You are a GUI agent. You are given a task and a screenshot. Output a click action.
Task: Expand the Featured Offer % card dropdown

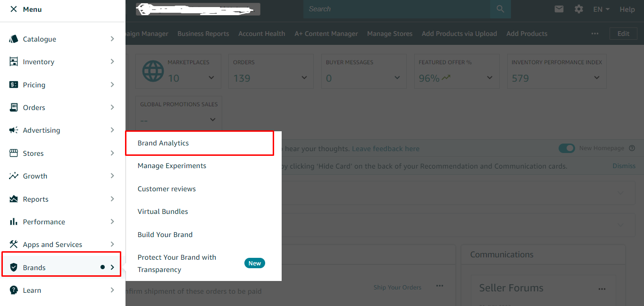tap(490, 78)
